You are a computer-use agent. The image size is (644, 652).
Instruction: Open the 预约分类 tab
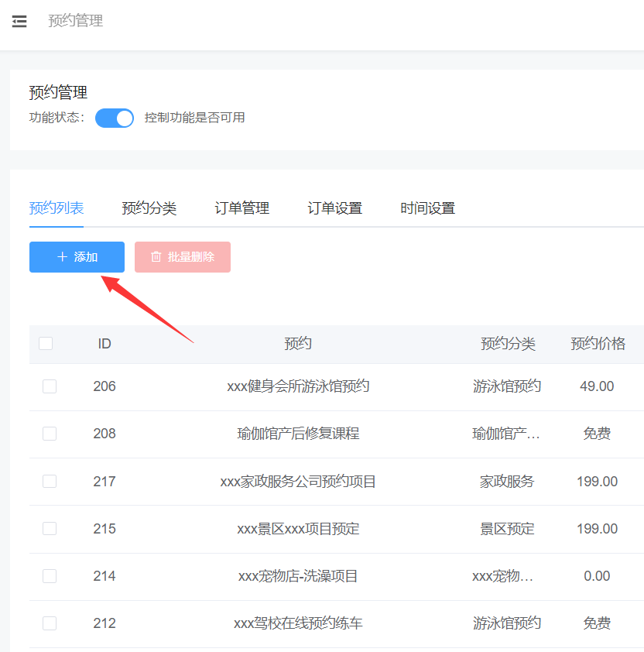point(149,208)
